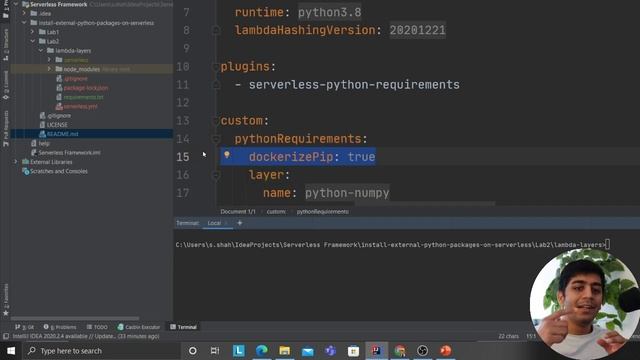Open the Terminal tool window tab
Image resolution: width=640 pixels, height=360 pixels.
[184, 327]
